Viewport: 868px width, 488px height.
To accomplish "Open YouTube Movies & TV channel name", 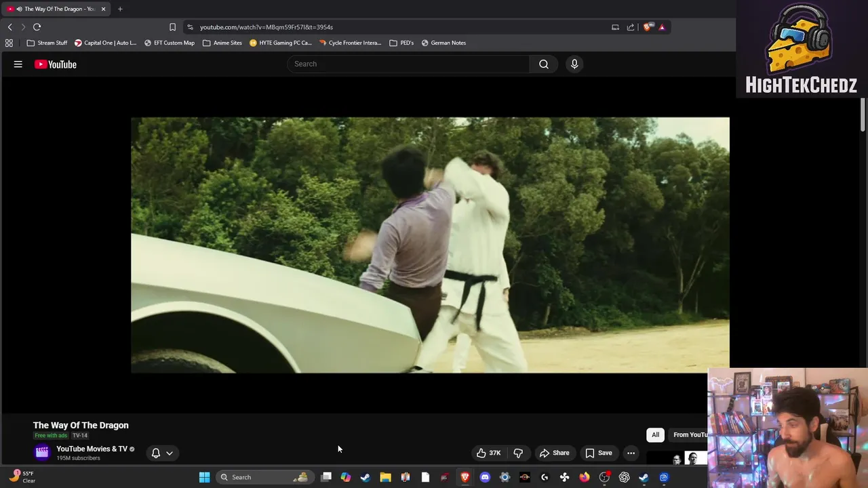I will click(x=92, y=449).
